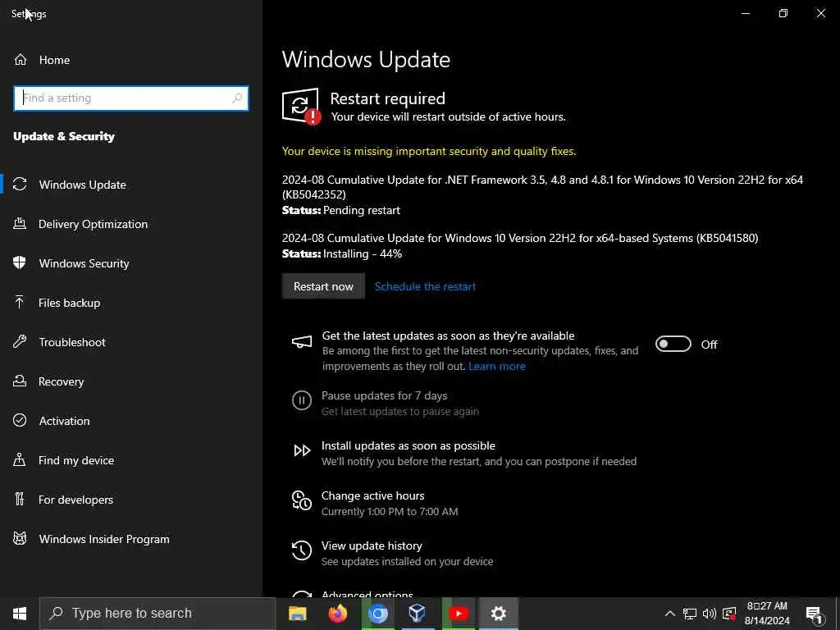The width and height of the screenshot is (840, 630).
Task: Click the search magnifier in Find a setting
Action: pyautogui.click(x=237, y=98)
